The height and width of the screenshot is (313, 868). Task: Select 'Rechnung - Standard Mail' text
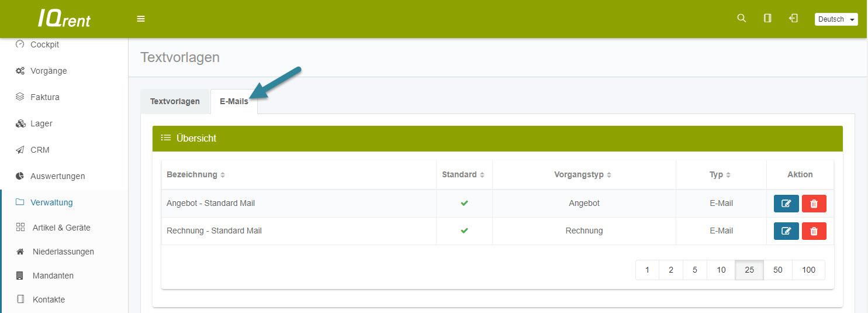point(214,231)
